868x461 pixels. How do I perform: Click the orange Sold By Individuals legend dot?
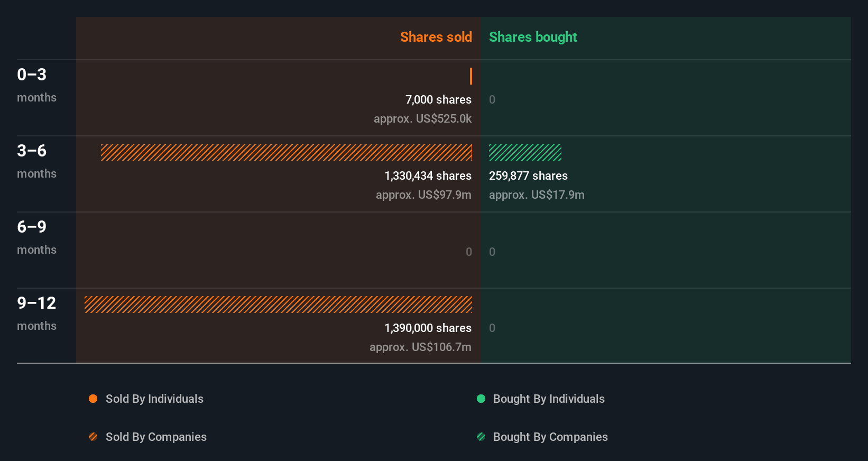[x=93, y=399]
